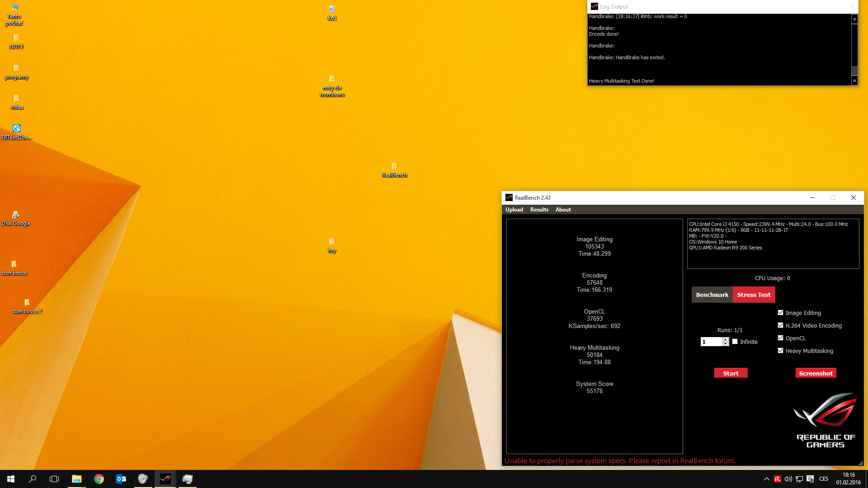Viewport: 868px width, 488px height.
Task: Click the ROG RealBench taskbar icon
Action: 165,479
